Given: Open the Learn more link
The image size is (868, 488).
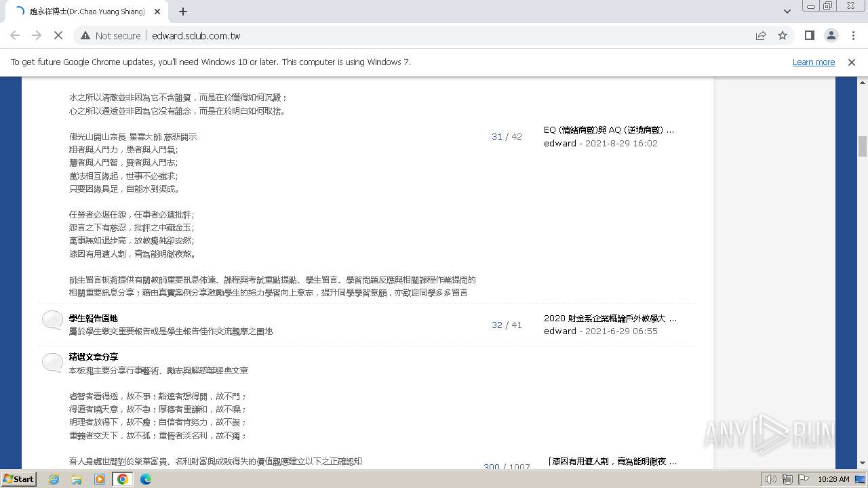Looking at the screenshot, I should point(814,62).
